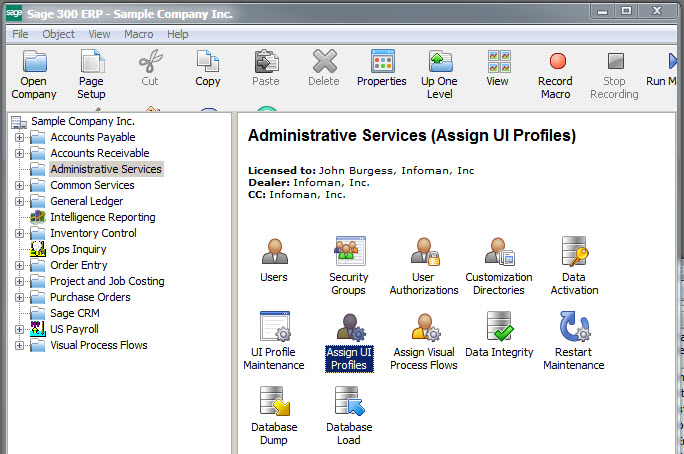Expand the Common Services tree node
This screenshot has width=684, height=454.
19,185
